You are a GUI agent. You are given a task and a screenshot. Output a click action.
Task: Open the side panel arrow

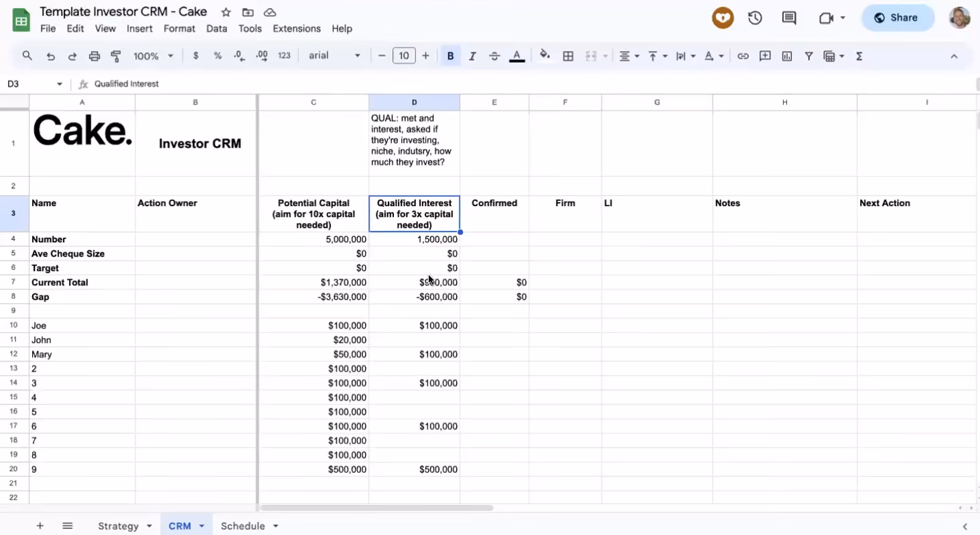pyautogui.click(x=965, y=526)
